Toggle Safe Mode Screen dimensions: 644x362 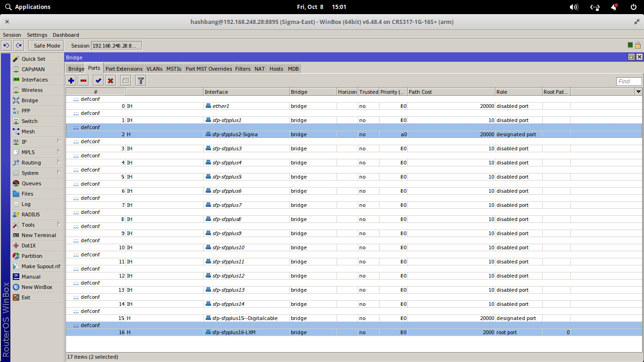point(45,45)
